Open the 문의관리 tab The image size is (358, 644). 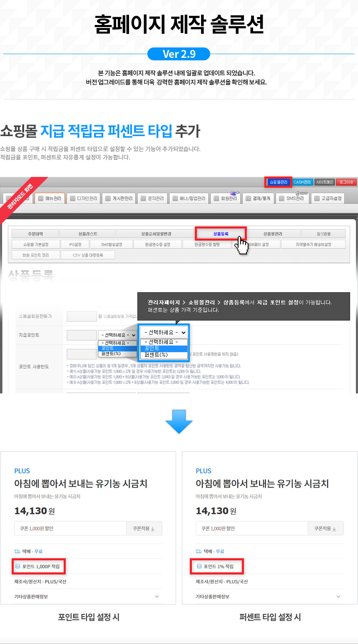click(x=153, y=199)
